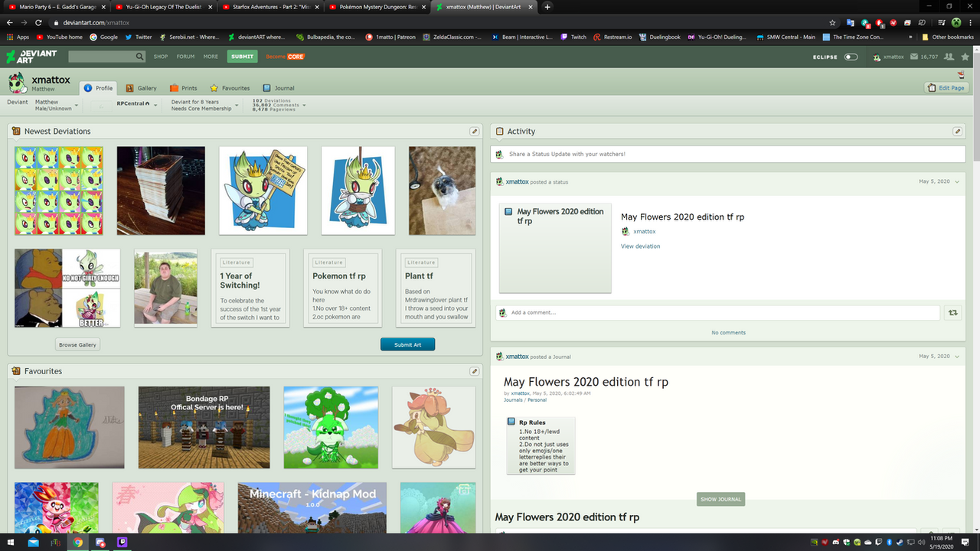Click the repost arrows icon next to comment
The width and height of the screenshot is (980, 551).
[953, 312]
